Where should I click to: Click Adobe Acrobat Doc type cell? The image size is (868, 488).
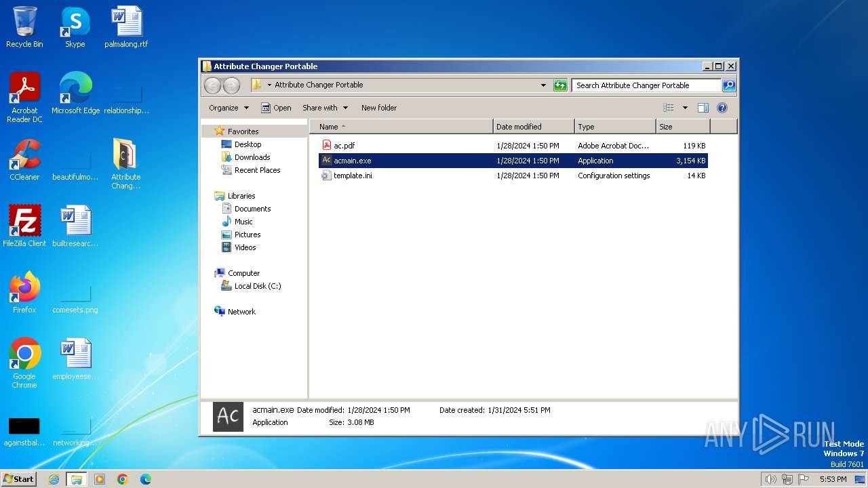[x=613, y=146]
